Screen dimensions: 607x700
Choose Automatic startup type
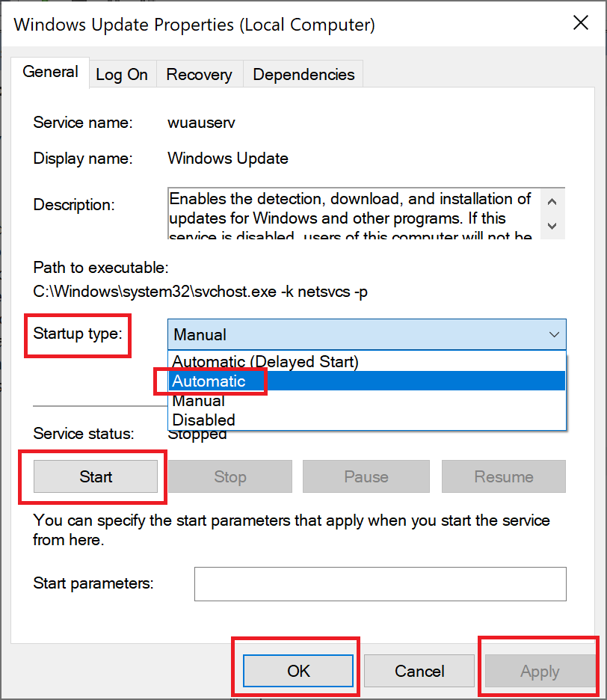coord(209,381)
